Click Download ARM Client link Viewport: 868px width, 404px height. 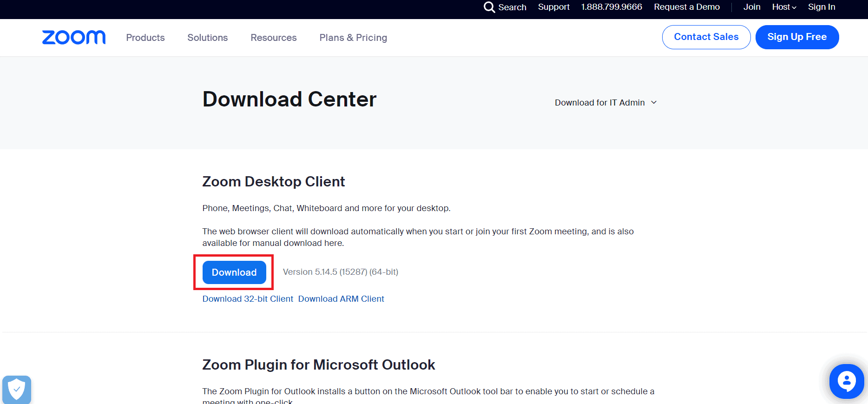pos(341,299)
